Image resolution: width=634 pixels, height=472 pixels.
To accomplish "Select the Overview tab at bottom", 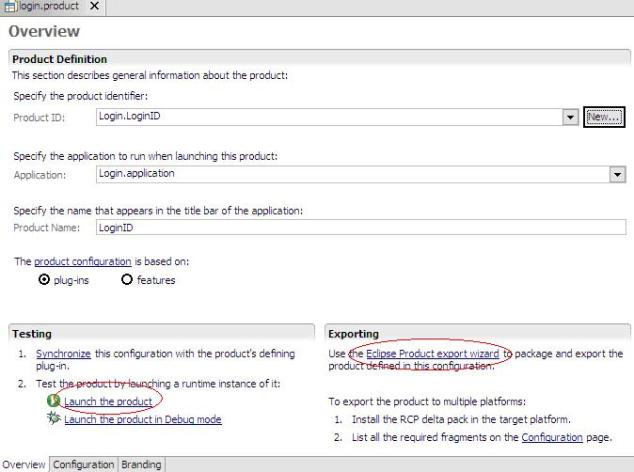I will (x=24, y=464).
